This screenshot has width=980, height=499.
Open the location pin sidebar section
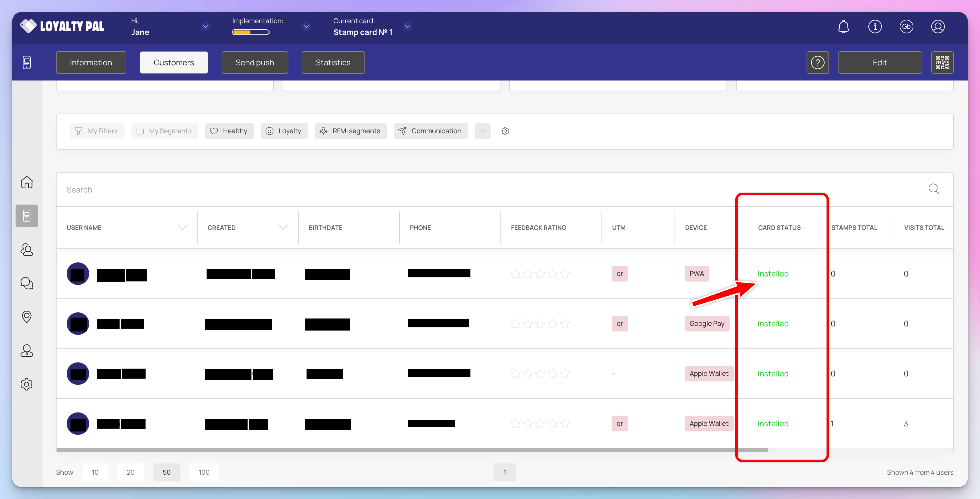tap(27, 316)
